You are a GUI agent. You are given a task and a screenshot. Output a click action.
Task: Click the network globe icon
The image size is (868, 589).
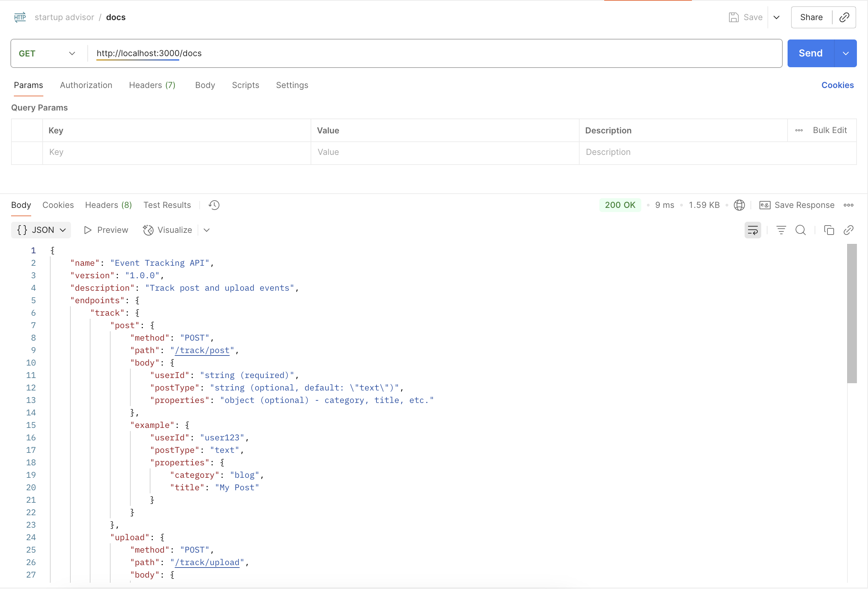(x=739, y=205)
